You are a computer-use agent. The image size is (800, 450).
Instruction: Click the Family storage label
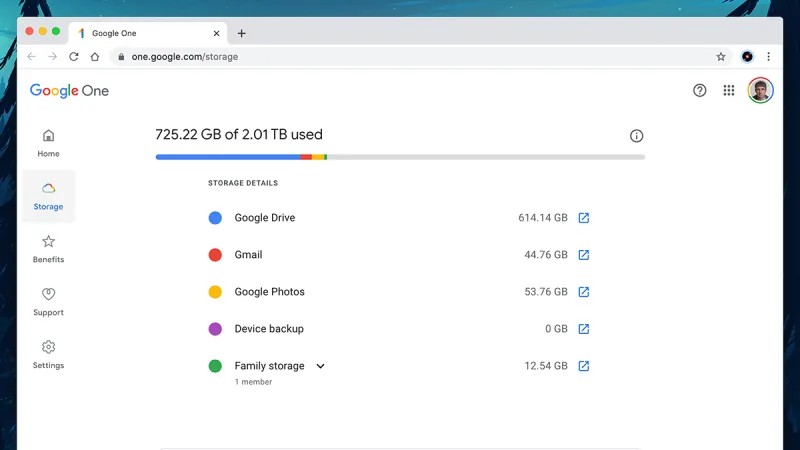(x=269, y=366)
